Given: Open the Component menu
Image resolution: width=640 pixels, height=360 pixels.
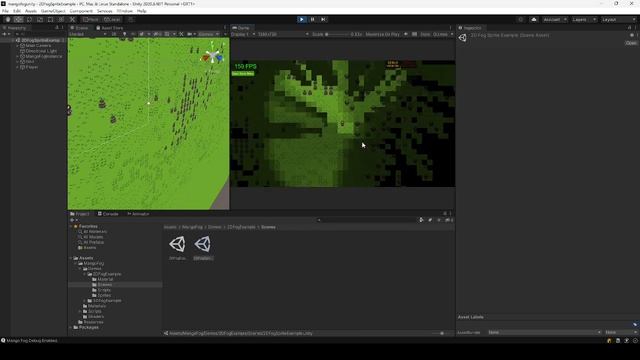Looking at the screenshot, I should click(x=81, y=11).
